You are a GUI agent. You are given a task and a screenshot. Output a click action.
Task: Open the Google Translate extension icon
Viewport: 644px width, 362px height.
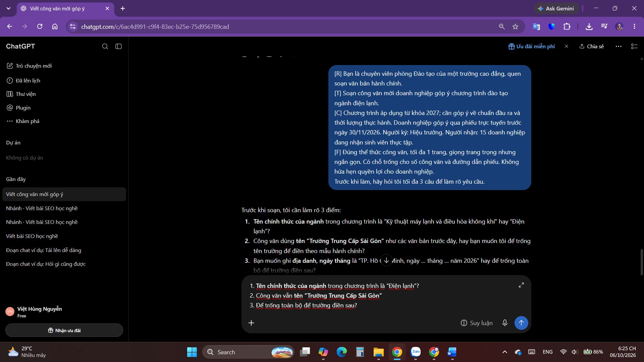536,26
